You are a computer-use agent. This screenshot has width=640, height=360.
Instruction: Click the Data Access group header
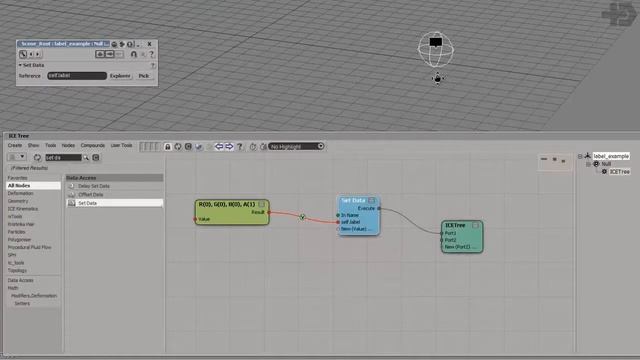click(114, 178)
